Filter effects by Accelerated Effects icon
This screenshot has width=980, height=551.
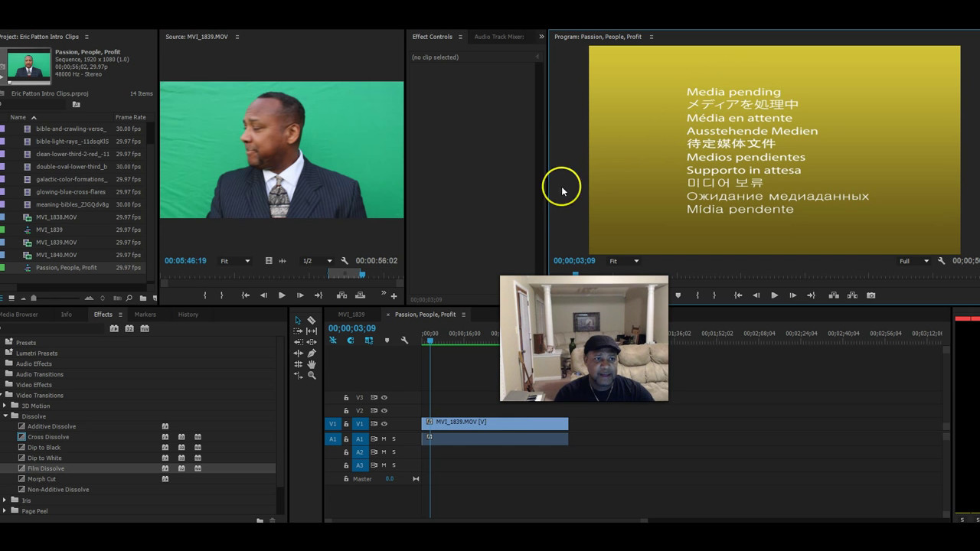pos(114,328)
